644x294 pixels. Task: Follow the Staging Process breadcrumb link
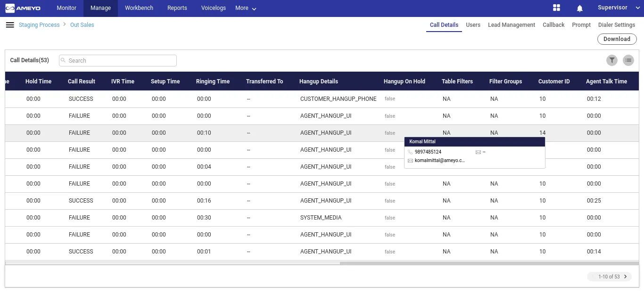[39, 25]
